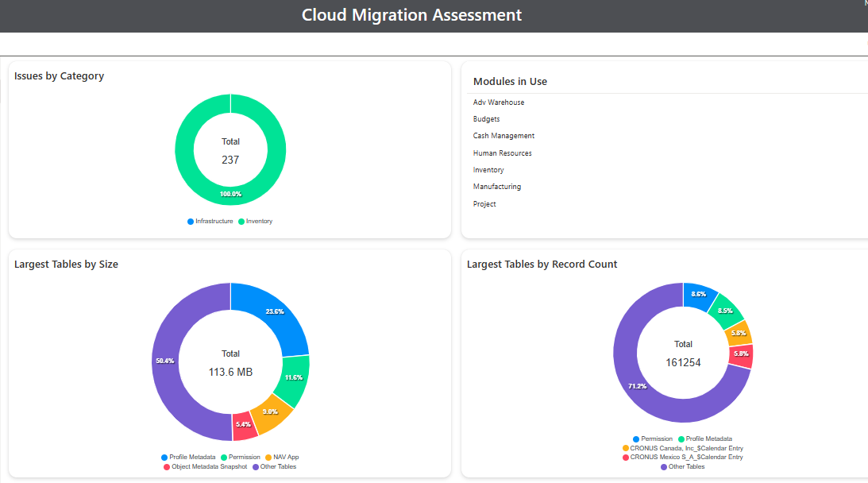This screenshot has width=868, height=483.
Task: Click the Cloud Migration Assessment title
Action: (411, 15)
